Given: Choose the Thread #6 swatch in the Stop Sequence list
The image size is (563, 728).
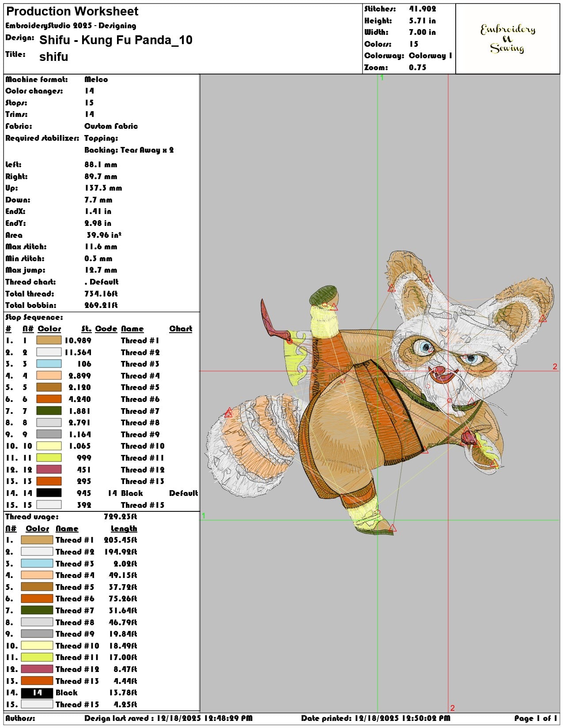Looking at the screenshot, I should pos(49,399).
